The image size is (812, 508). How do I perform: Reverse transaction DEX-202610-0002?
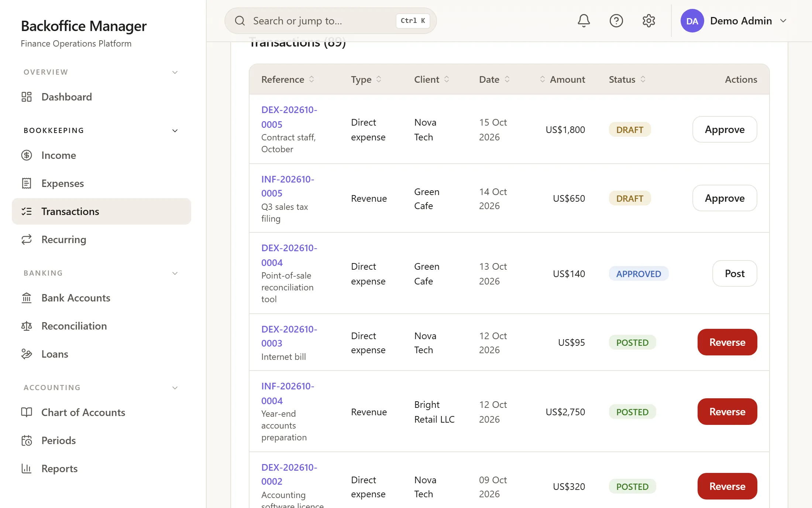click(x=727, y=486)
